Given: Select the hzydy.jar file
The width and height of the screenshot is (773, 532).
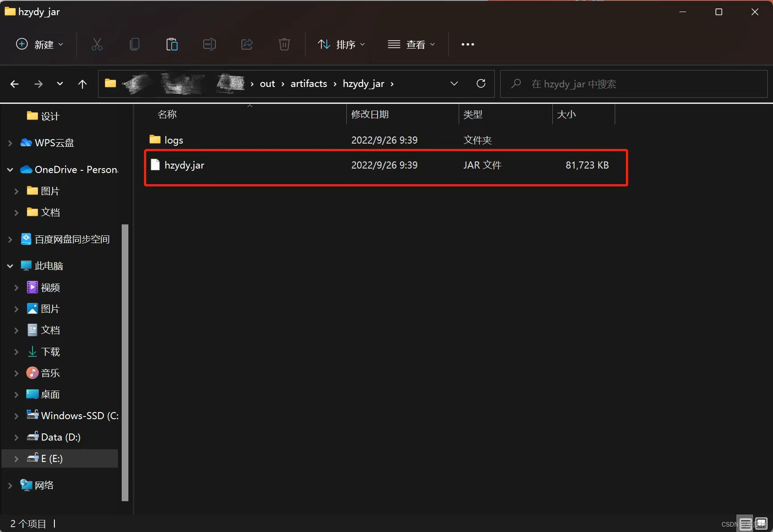Looking at the screenshot, I should [184, 165].
